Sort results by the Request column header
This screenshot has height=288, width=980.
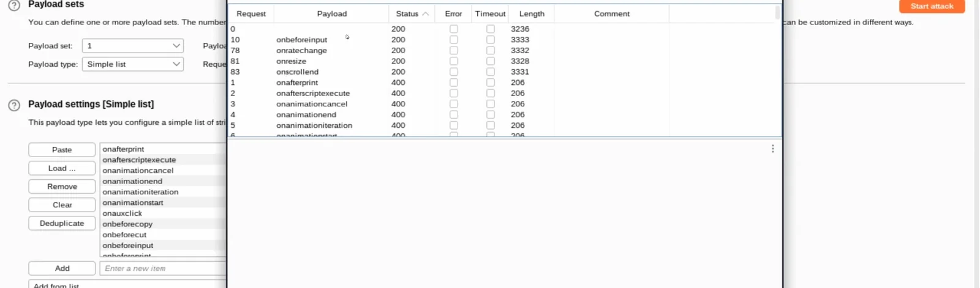[251, 13]
